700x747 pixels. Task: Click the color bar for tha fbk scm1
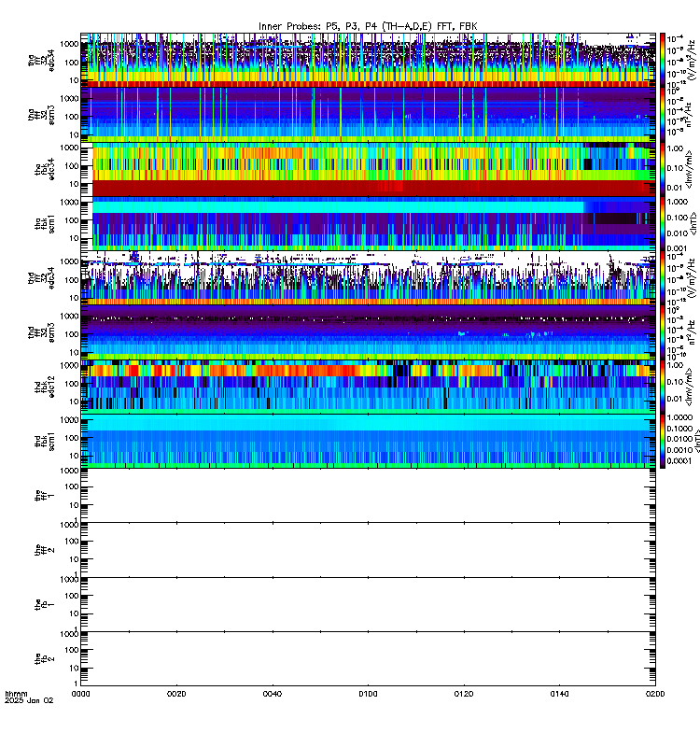(663, 223)
